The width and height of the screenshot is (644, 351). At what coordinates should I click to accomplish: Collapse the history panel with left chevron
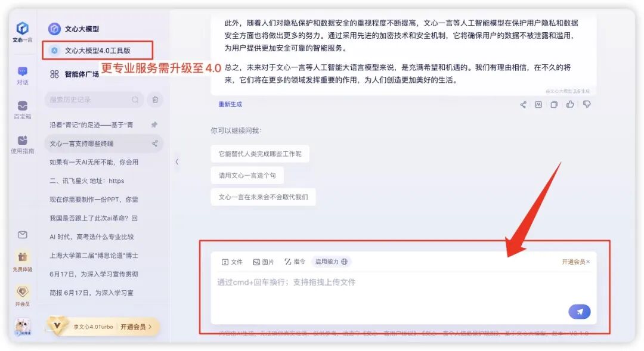pos(177,161)
